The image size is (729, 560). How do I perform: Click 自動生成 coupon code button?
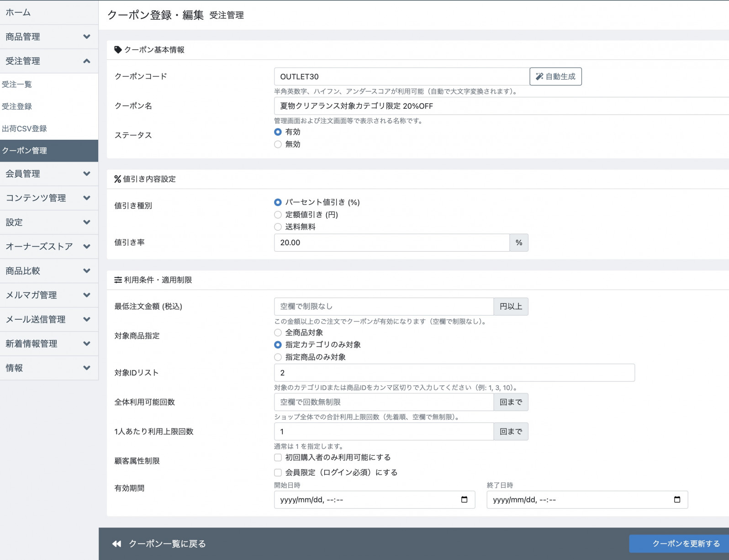point(555,76)
